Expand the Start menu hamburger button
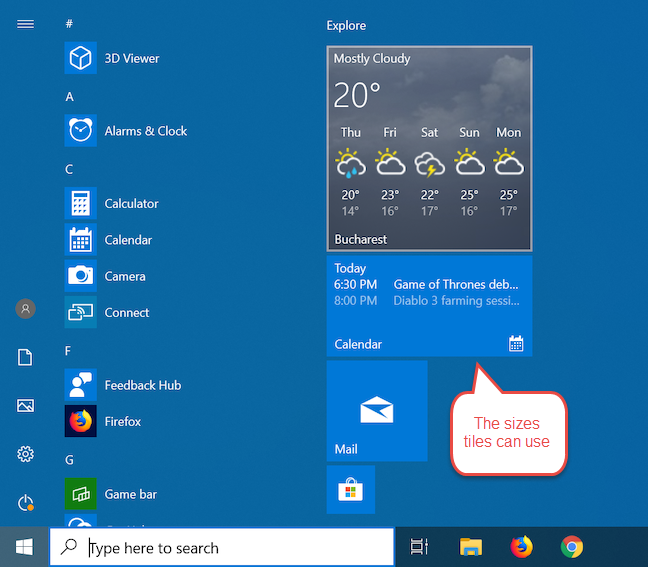Image resolution: width=648 pixels, height=567 pixels. tap(25, 24)
